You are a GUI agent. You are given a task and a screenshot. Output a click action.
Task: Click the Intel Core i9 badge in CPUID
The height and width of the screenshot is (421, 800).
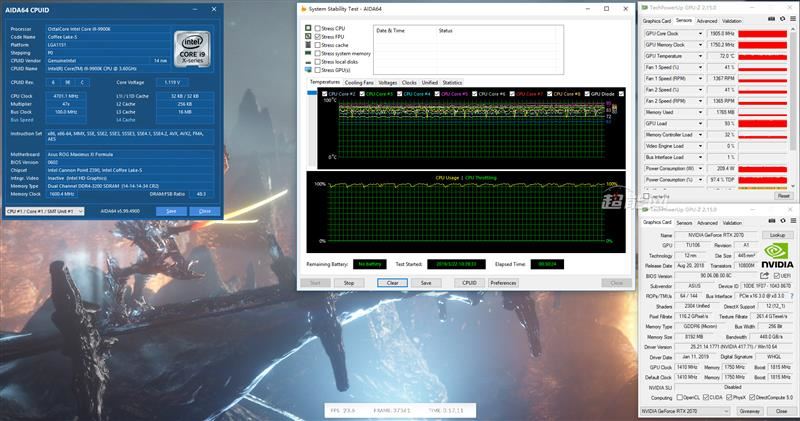[x=192, y=49]
